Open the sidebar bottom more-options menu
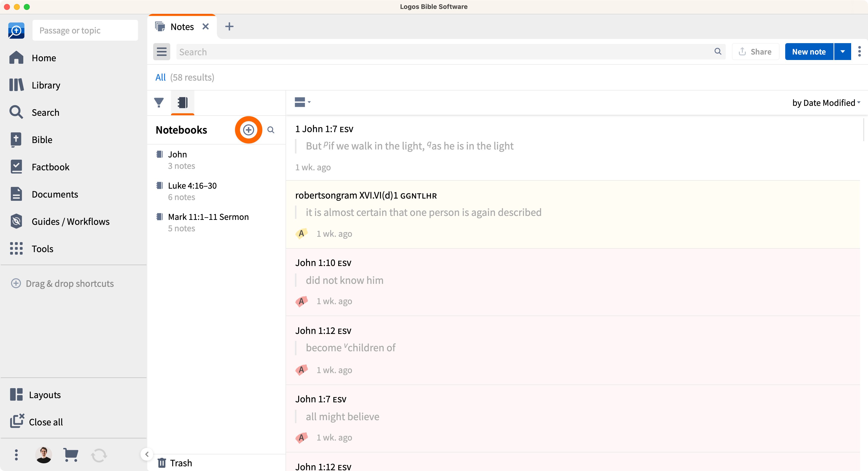Screen dimensions: 868x471 tap(16, 455)
